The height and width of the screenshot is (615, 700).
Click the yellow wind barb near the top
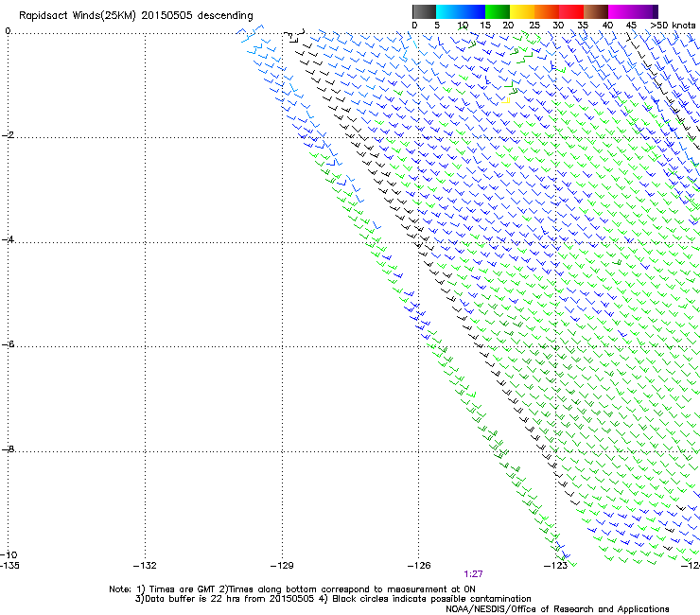(x=506, y=100)
